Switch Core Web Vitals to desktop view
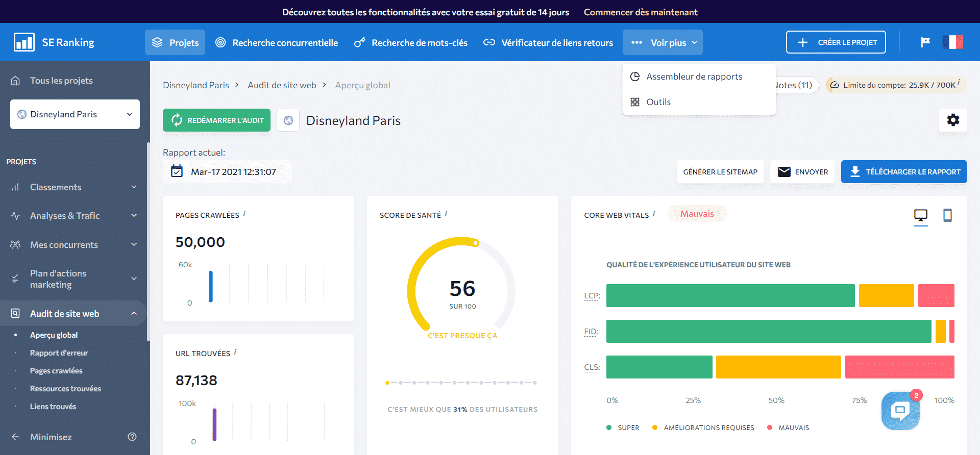The height and width of the screenshot is (455, 980). tap(920, 216)
